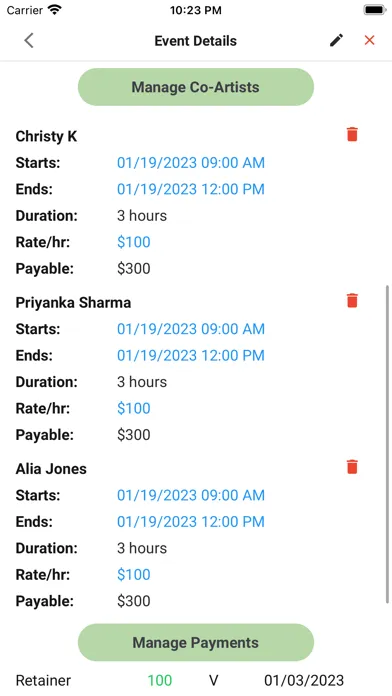Viewport: 392px width, 696px height.
Task: Go back using the left chevron
Action: point(29,40)
